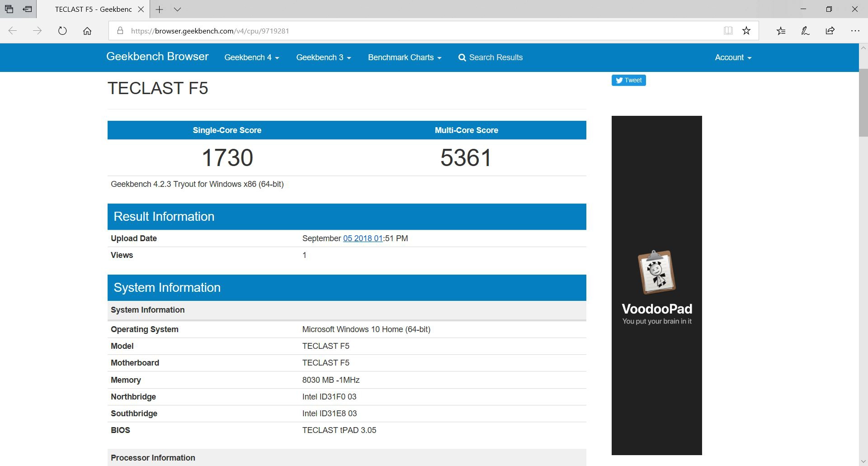
Task: Select the TECLAST F5 Geekbench tab
Action: [x=93, y=9]
